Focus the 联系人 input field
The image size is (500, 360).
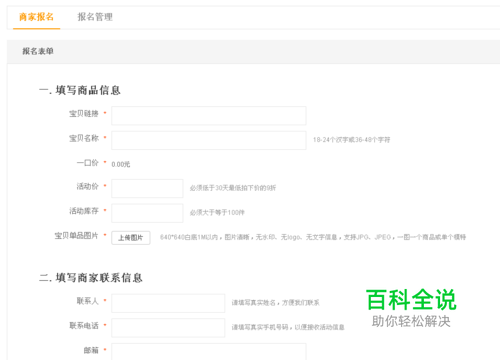point(168,303)
